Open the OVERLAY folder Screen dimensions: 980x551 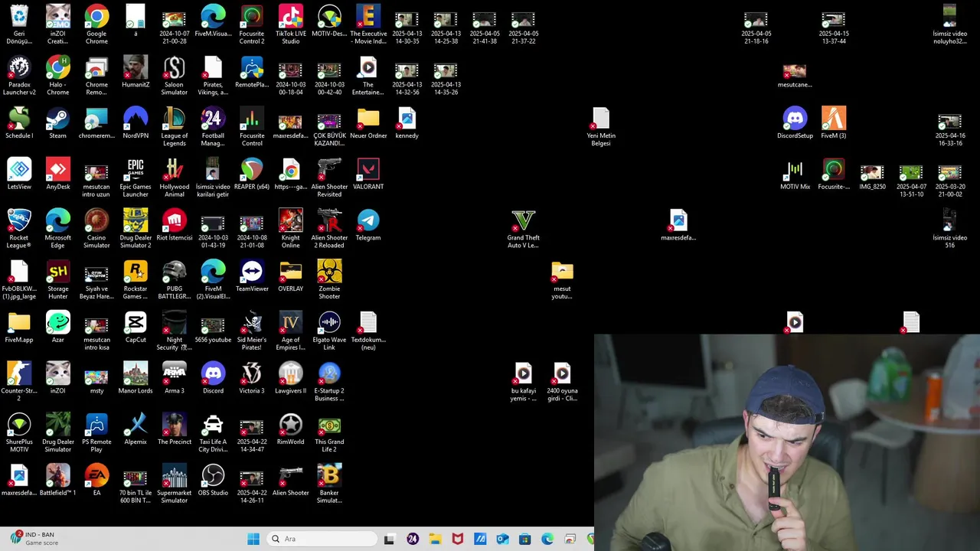(290, 275)
